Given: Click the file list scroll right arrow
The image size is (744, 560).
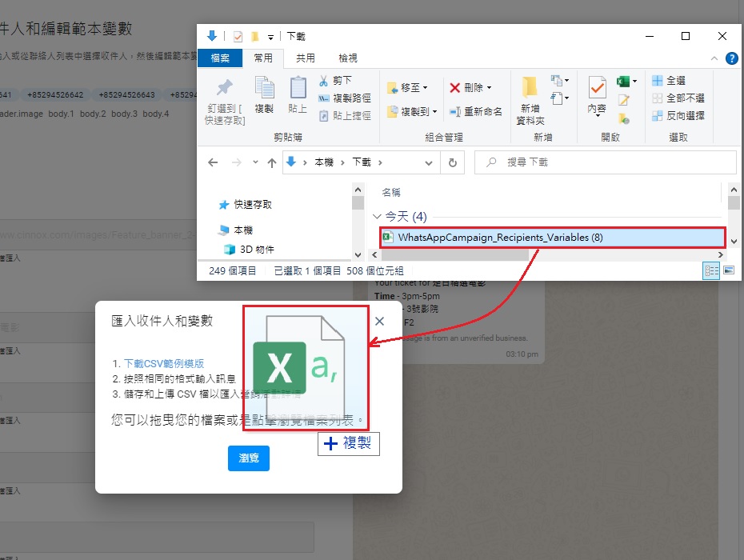Looking at the screenshot, I should pyautogui.click(x=721, y=255).
